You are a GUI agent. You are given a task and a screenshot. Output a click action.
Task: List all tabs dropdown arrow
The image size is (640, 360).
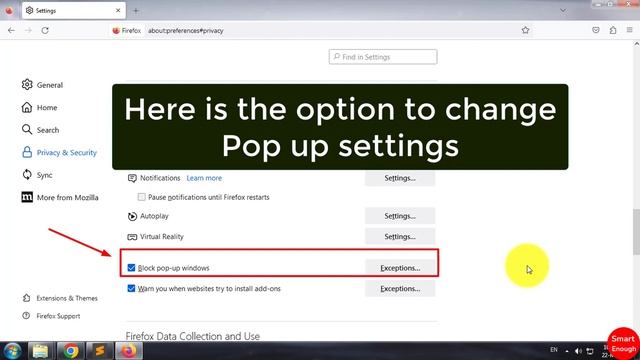[563, 11]
